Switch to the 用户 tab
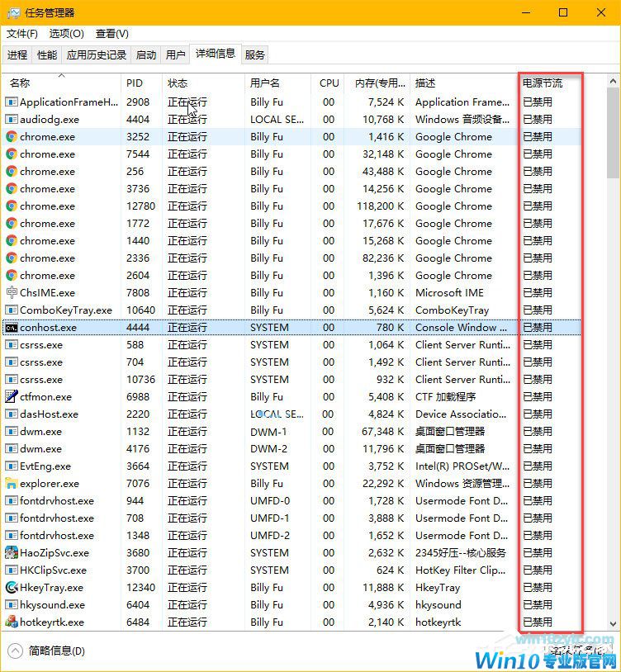The width and height of the screenshot is (621, 672). tap(175, 54)
